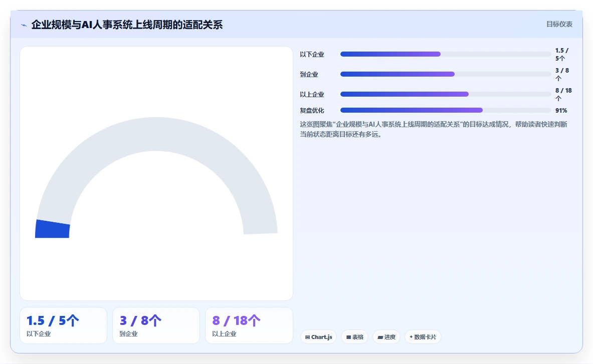Image resolution: width=593 pixels, height=364 pixels.
Task: Click the 91% value label
Action: (x=561, y=110)
